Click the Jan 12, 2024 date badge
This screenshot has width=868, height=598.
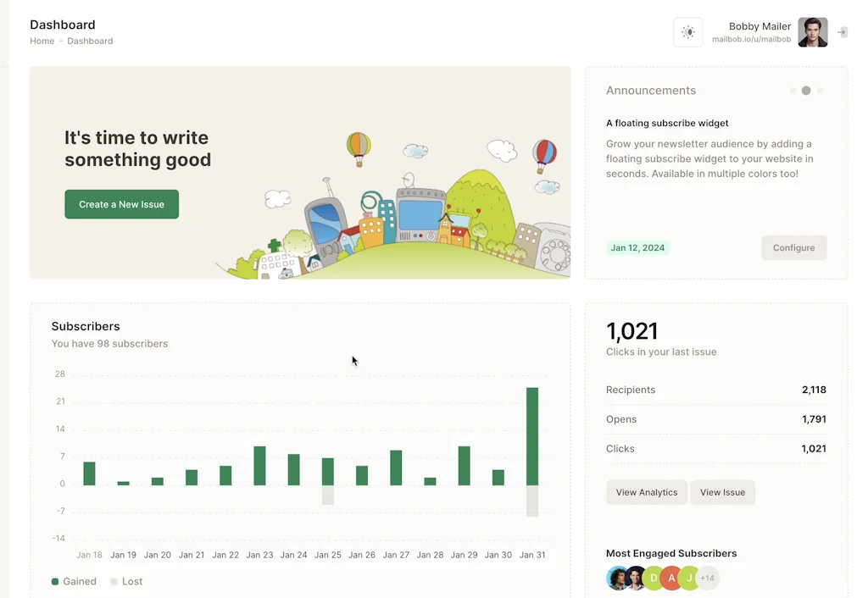637,248
